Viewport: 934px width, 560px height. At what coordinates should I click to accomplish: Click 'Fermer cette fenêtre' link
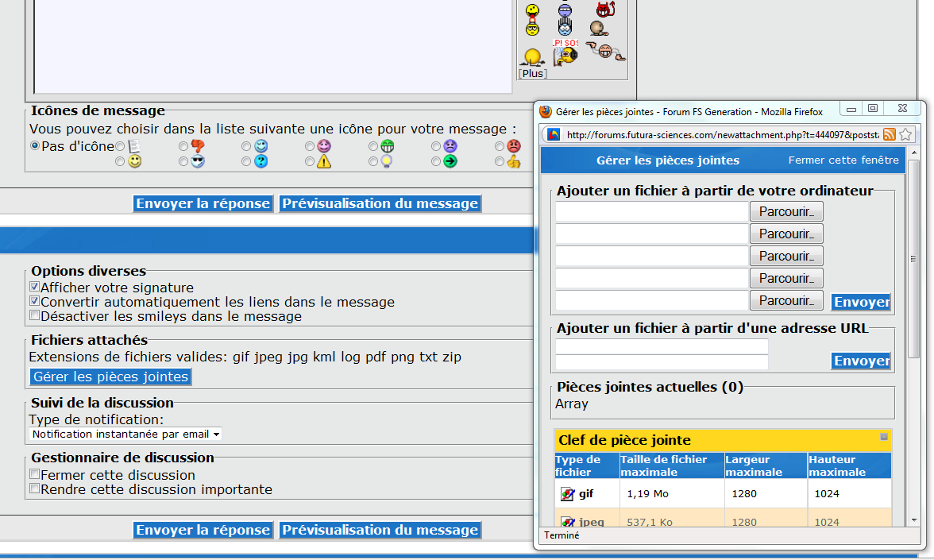pos(843,160)
